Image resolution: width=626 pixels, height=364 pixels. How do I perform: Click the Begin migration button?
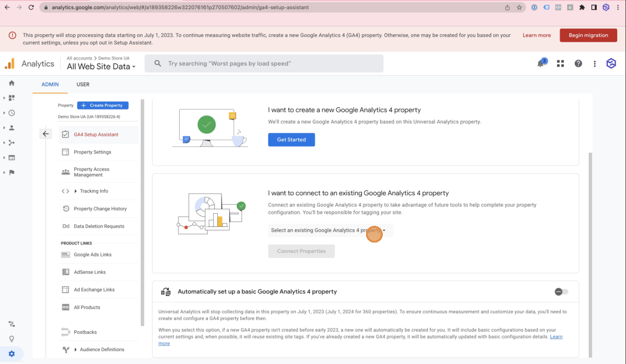tap(588, 35)
